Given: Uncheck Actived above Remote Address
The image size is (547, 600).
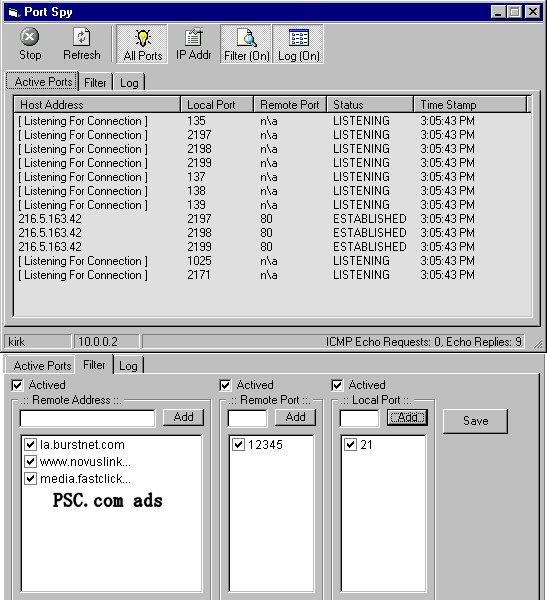Looking at the screenshot, I should [x=17, y=385].
